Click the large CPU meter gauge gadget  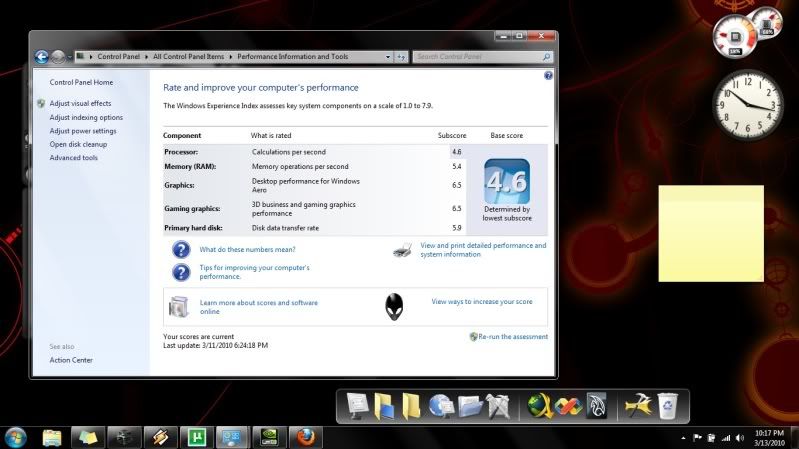coord(734,37)
